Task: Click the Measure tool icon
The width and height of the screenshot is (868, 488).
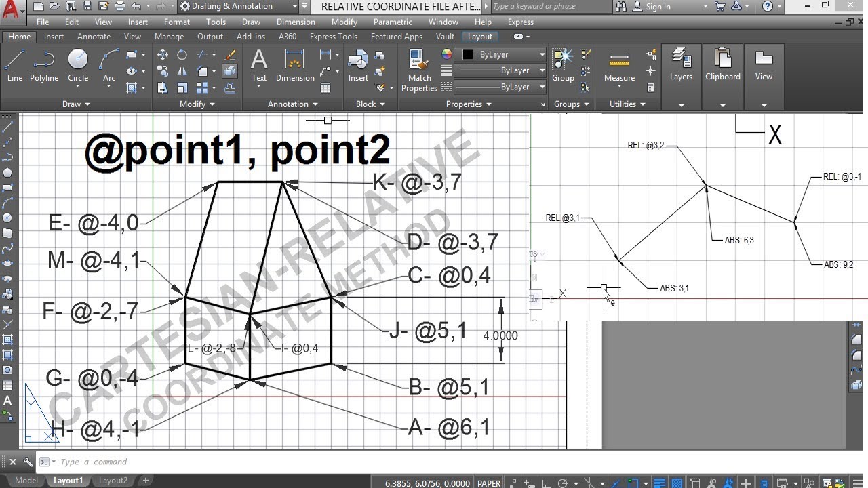Action: click(x=619, y=65)
